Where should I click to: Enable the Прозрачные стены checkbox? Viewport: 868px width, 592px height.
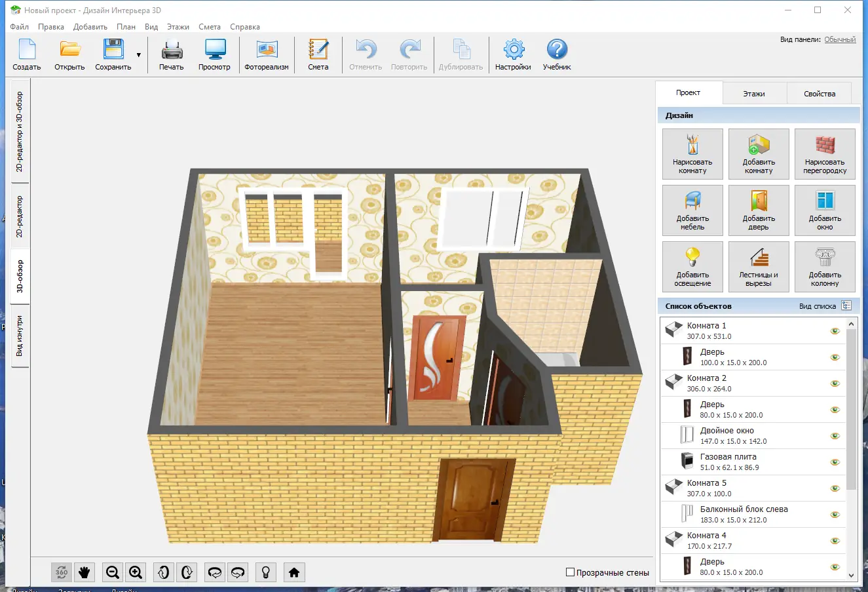[x=570, y=572]
